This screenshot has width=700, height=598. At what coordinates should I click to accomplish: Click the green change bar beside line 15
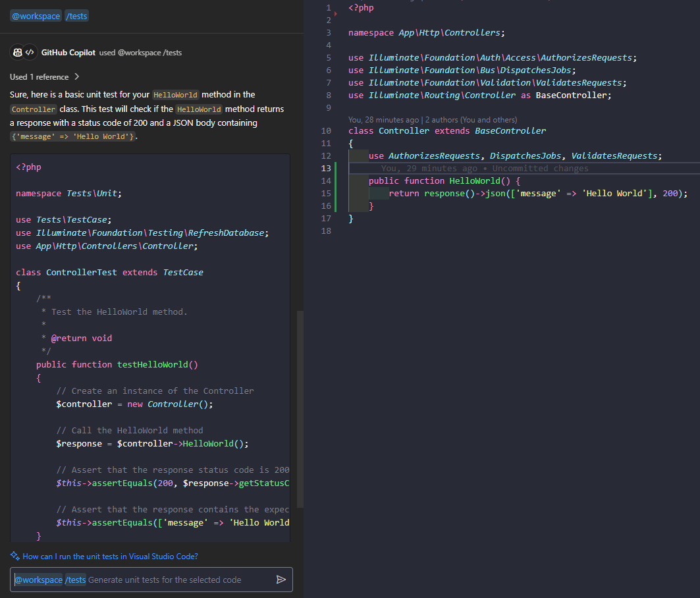[x=335, y=194]
